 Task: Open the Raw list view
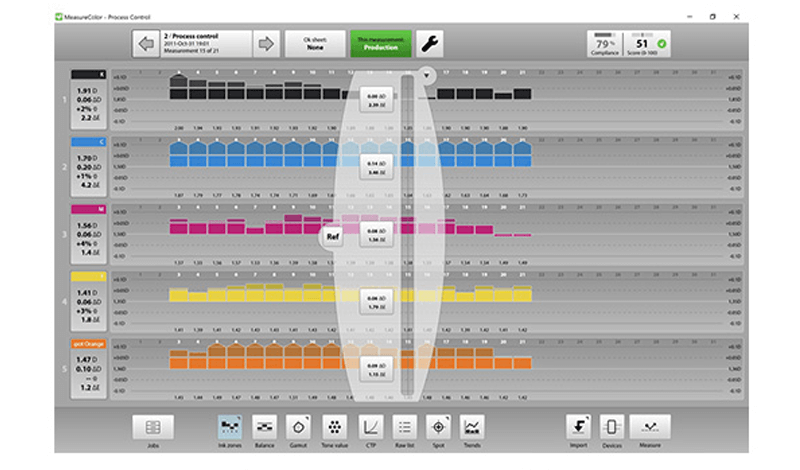405,427
